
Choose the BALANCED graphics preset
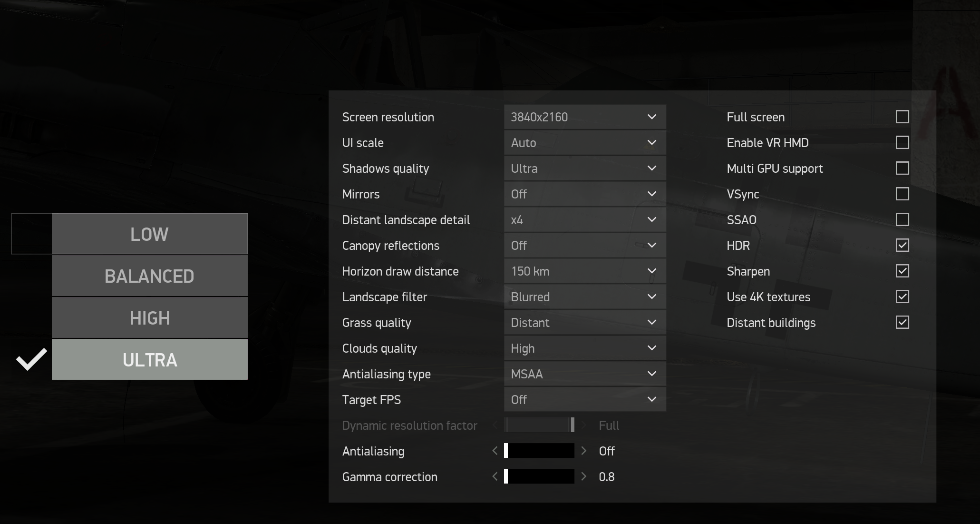pyautogui.click(x=149, y=276)
